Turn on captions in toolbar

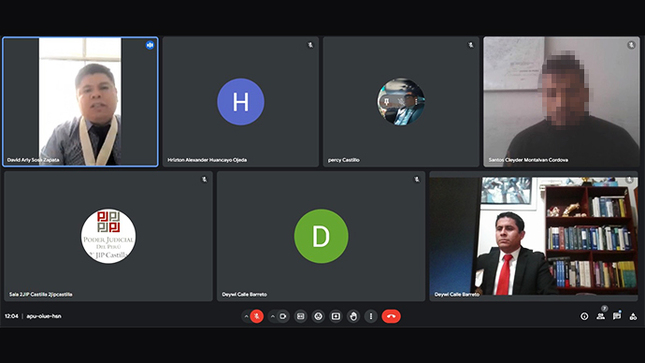click(301, 316)
